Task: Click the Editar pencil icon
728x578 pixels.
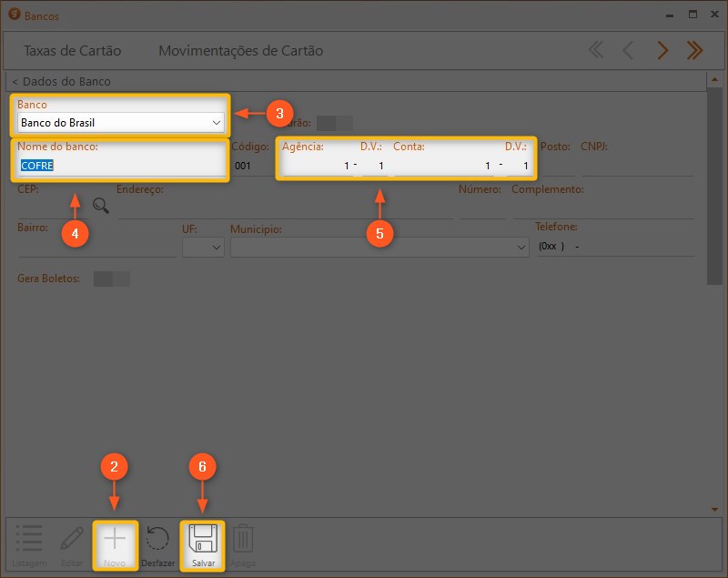Action: pos(72,541)
